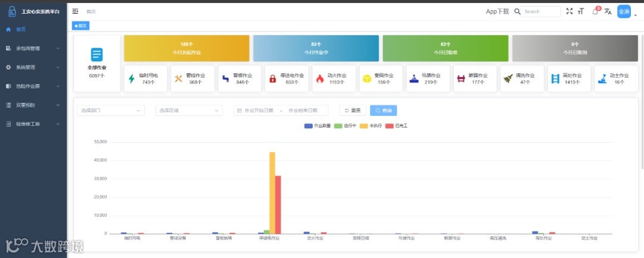Click the 双重预防 list icon
The image size is (644, 258).
click(8, 105)
